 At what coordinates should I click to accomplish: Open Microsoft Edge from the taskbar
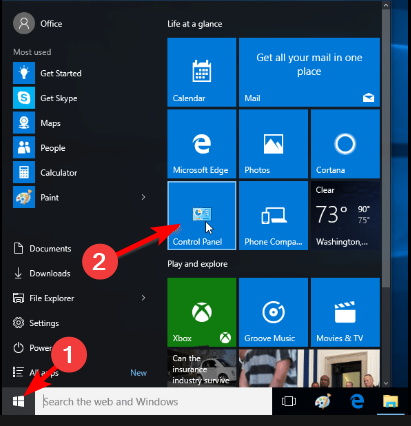pos(357,401)
